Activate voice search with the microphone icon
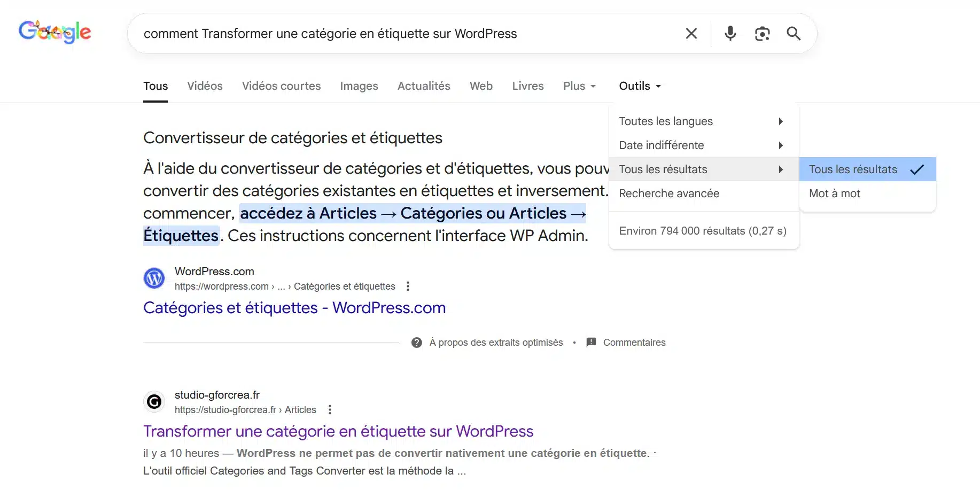Image resolution: width=980 pixels, height=497 pixels. [x=730, y=33]
